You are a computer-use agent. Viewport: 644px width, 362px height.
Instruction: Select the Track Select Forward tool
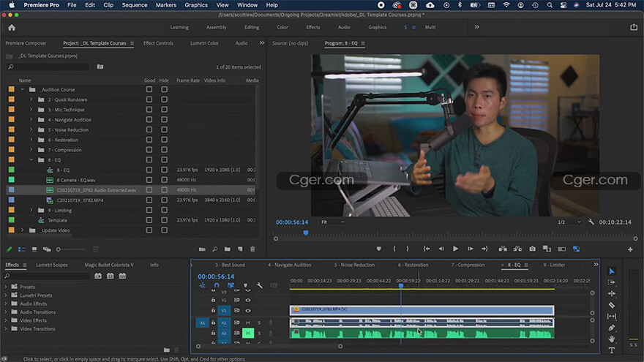(612, 282)
